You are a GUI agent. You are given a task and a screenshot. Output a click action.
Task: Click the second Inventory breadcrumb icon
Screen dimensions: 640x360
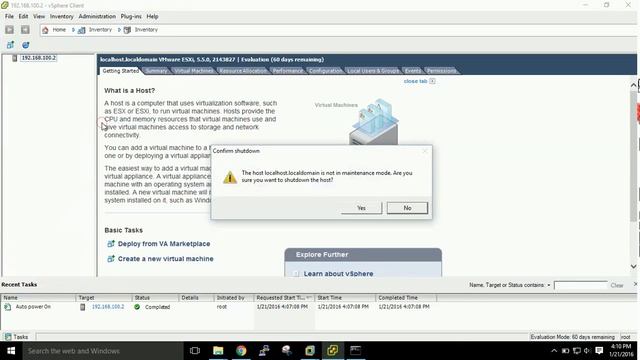coord(127,30)
